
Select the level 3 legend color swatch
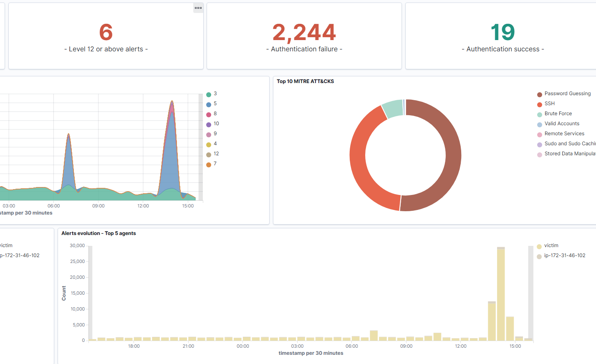pos(209,94)
